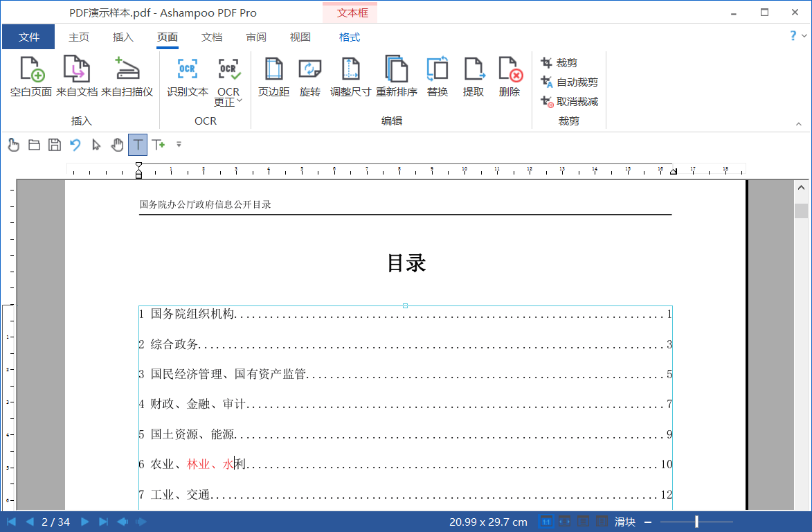This screenshot has width=812, height=532.
Task: Open the 视图 view tab
Action: (300, 37)
